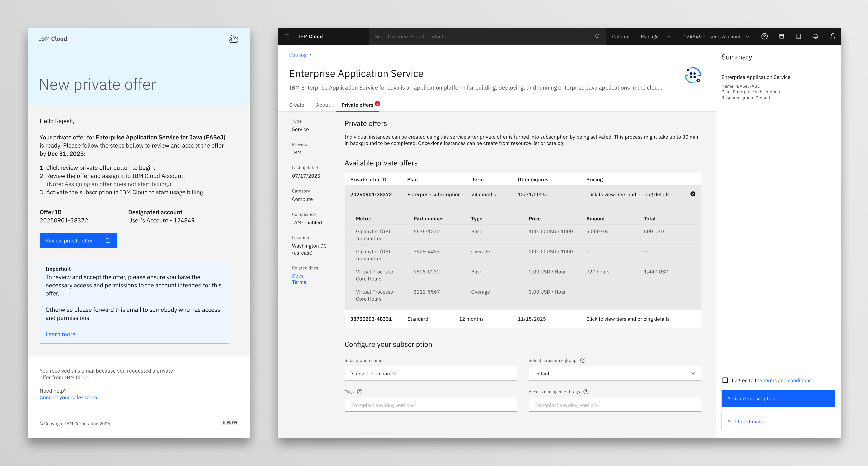This screenshot has width=868, height=466.
Task: Open the Tags help tooltip icon
Action: 360,391
